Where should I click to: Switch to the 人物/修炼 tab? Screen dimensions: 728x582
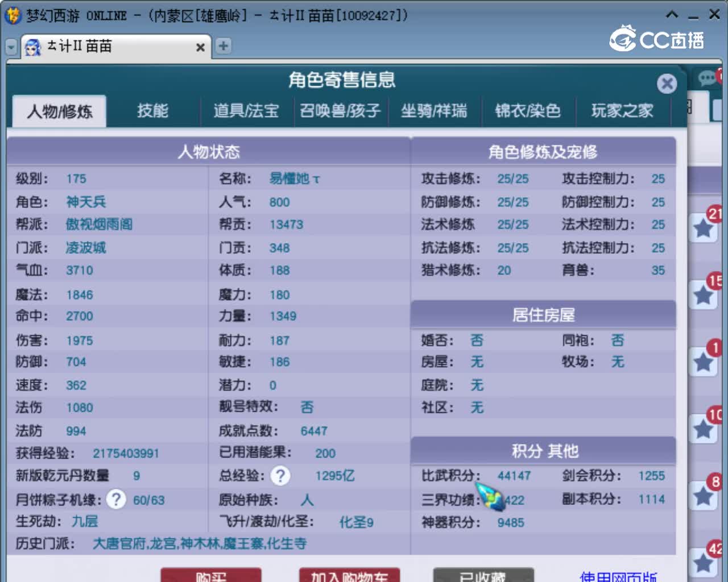tap(60, 111)
